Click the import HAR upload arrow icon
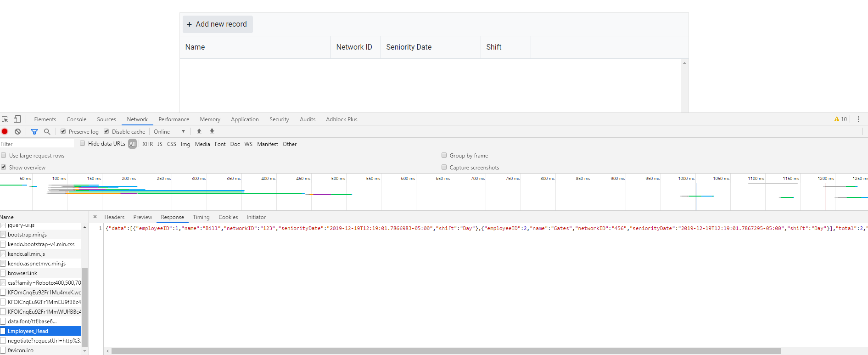This screenshot has height=355, width=868. (199, 131)
